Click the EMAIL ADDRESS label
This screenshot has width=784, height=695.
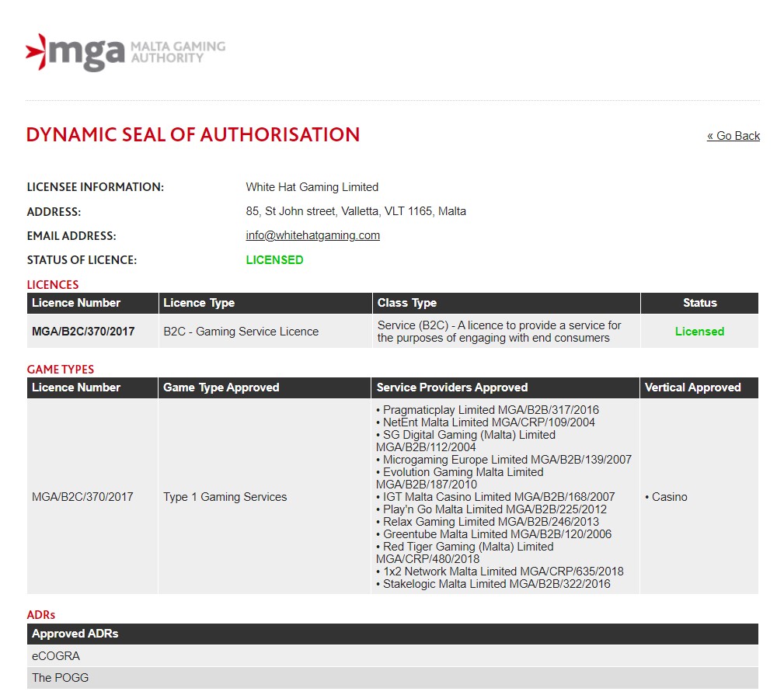[x=71, y=236]
